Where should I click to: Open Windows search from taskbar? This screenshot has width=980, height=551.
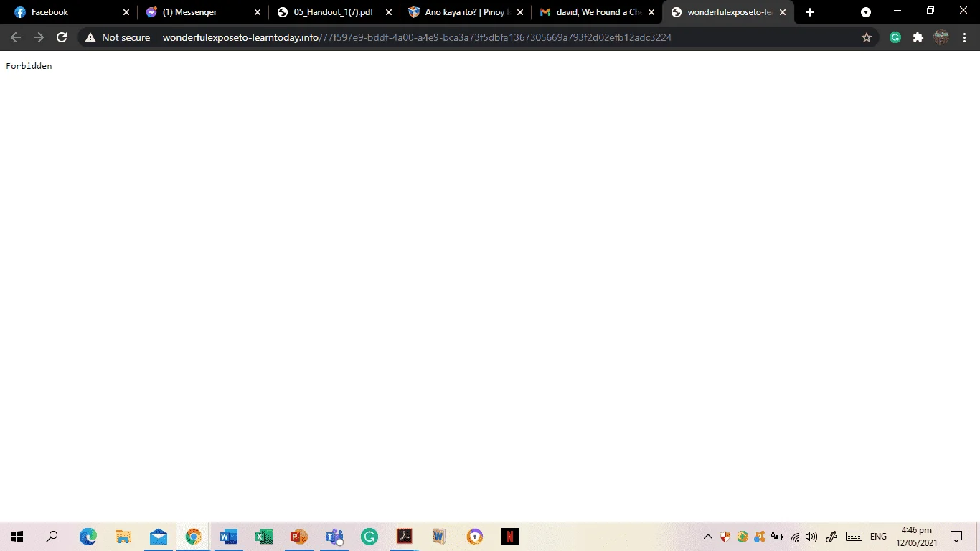[x=52, y=537]
